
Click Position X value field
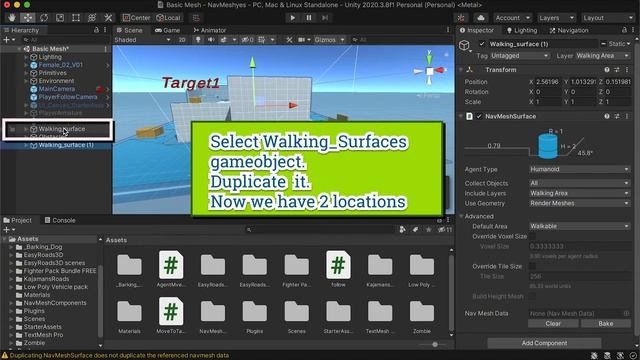pos(548,82)
